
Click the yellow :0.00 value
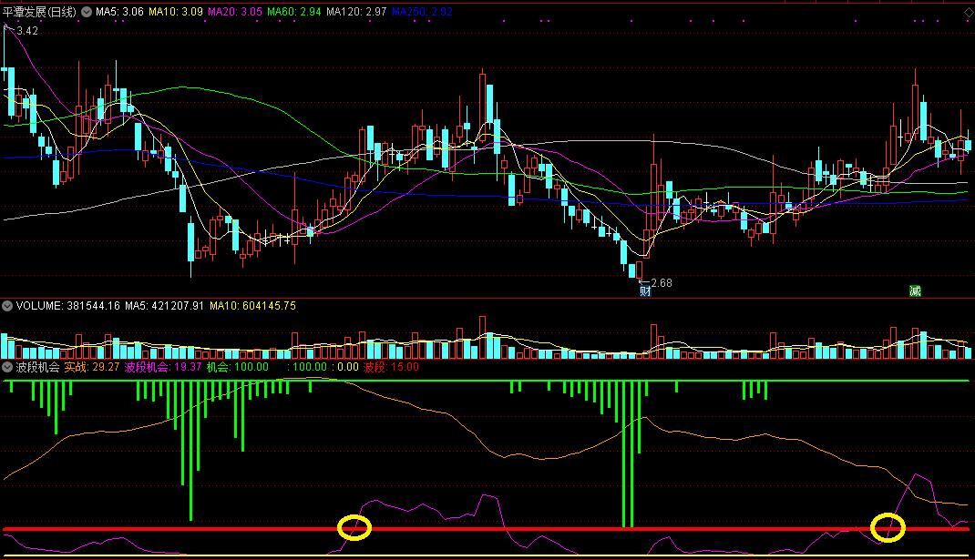(345, 367)
